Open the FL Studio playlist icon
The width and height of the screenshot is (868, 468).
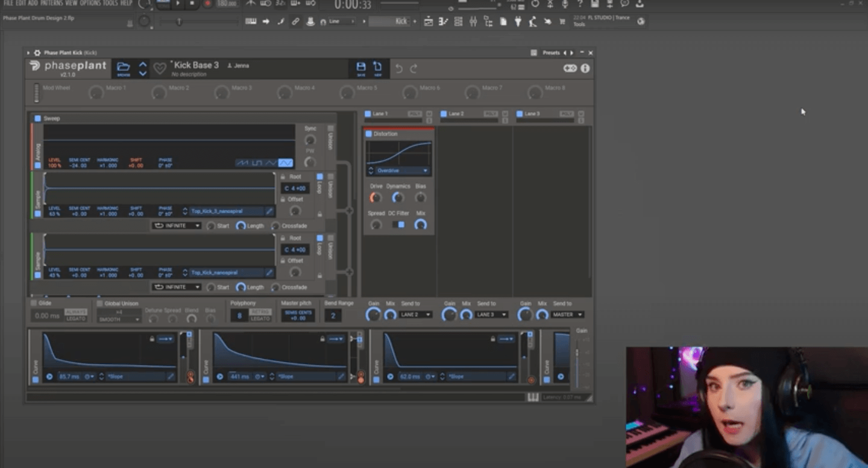(429, 22)
